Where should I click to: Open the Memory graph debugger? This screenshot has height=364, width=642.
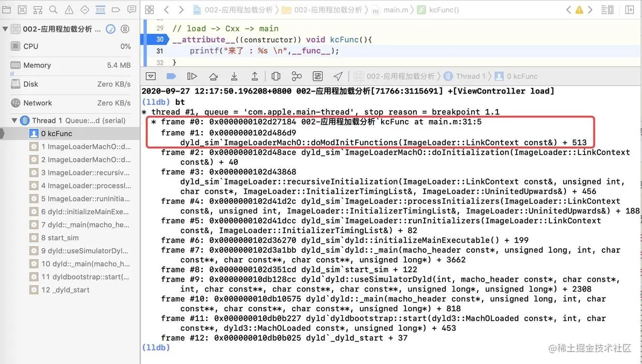tap(296, 76)
